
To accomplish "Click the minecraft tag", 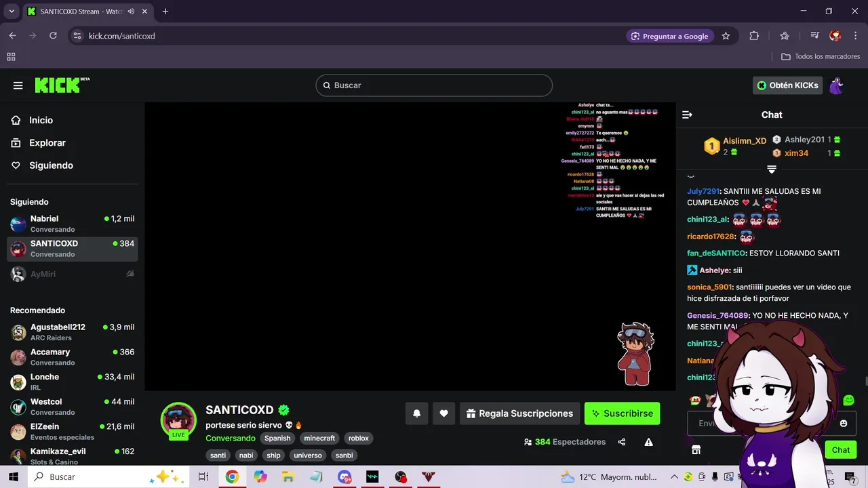I will coord(319,438).
